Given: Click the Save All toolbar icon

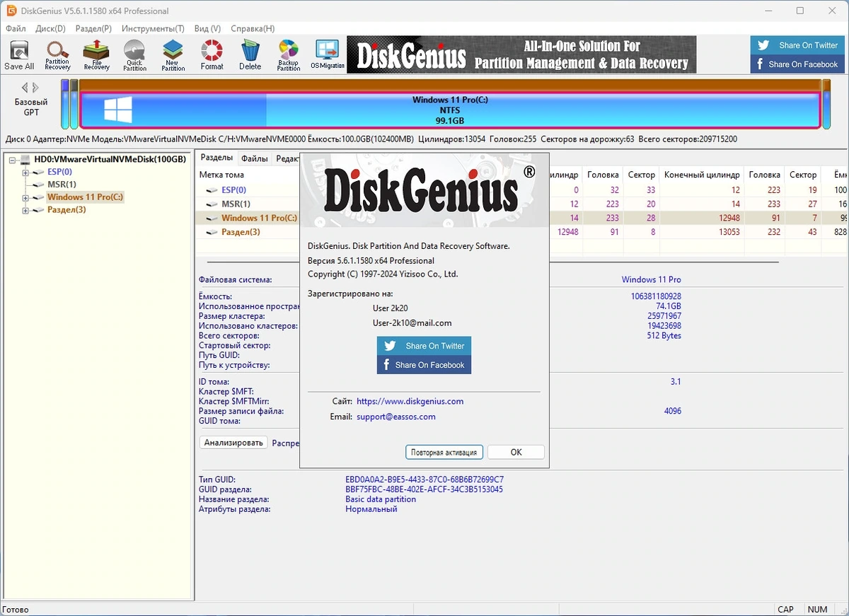Looking at the screenshot, I should click(19, 55).
